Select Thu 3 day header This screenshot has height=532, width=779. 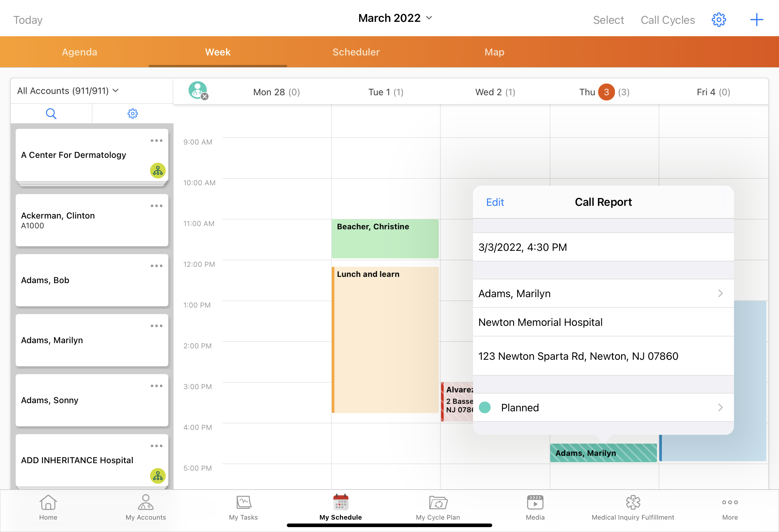click(x=604, y=92)
